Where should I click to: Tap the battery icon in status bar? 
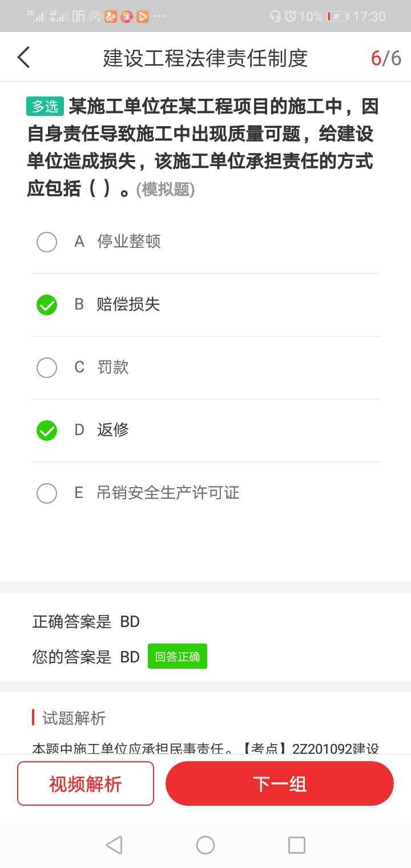point(337,17)
